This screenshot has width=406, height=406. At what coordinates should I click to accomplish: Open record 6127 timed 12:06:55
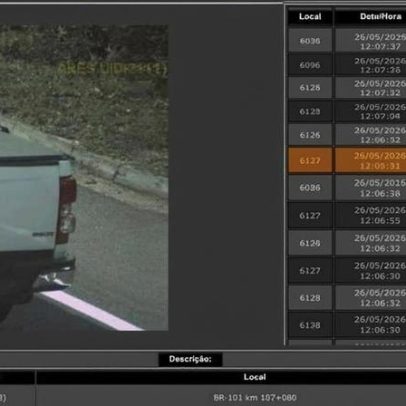click(347, 215)
